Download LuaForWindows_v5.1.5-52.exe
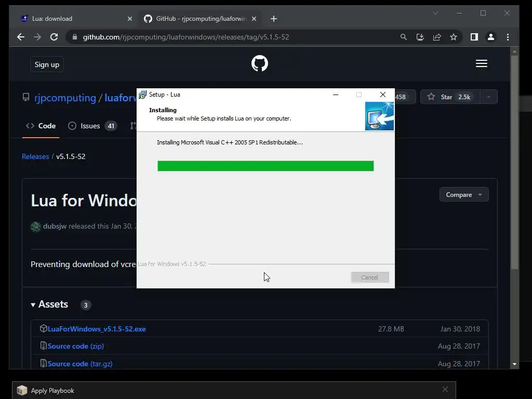Screen dimensions: 532x399 (x=97, y=329)
